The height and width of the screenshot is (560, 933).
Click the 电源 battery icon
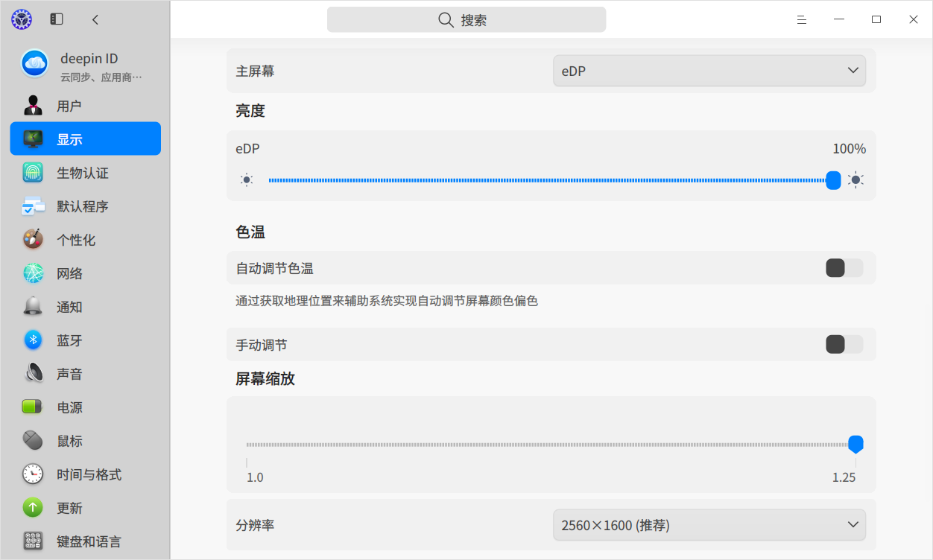click(33, 407)
